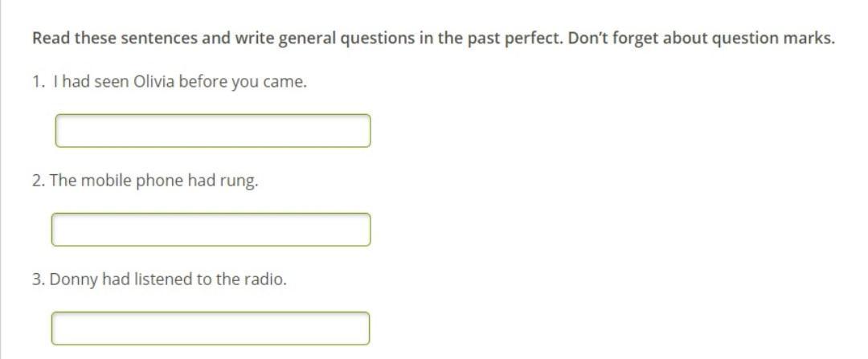Screen dimensions: 868x359
Task: Click the number label "3."
Action: pos(39,280)
